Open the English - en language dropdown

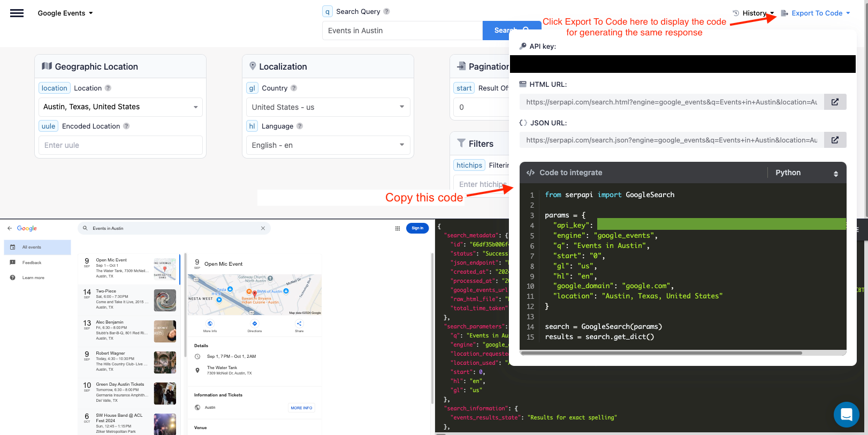point(328,145)
